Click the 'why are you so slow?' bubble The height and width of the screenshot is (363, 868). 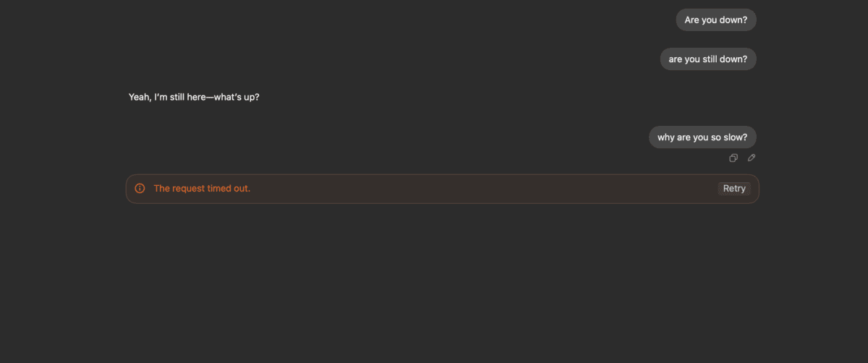click(x=702, y=137)
